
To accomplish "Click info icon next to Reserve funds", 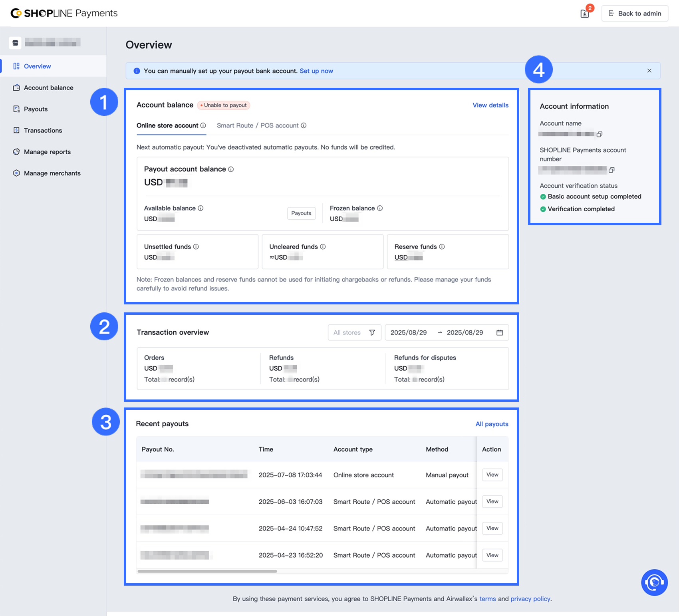I will coord(442,247).
